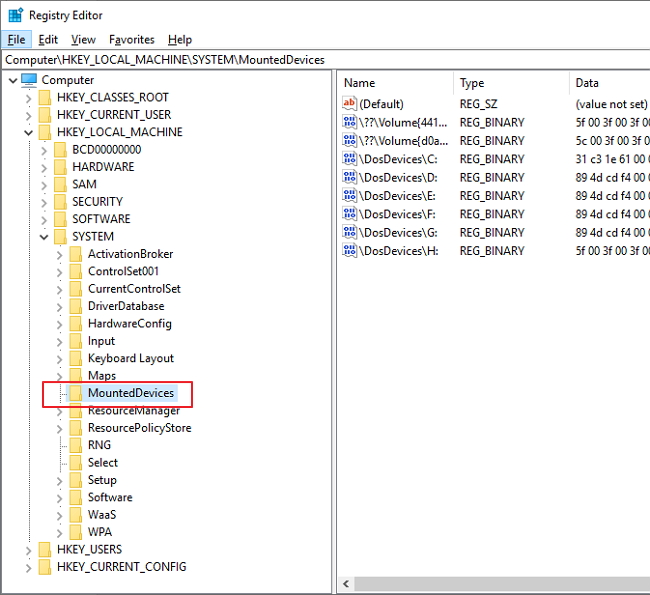Expand the HARDWARE key chevron
This screenshot has width=650, height=595.
point(44,168)
